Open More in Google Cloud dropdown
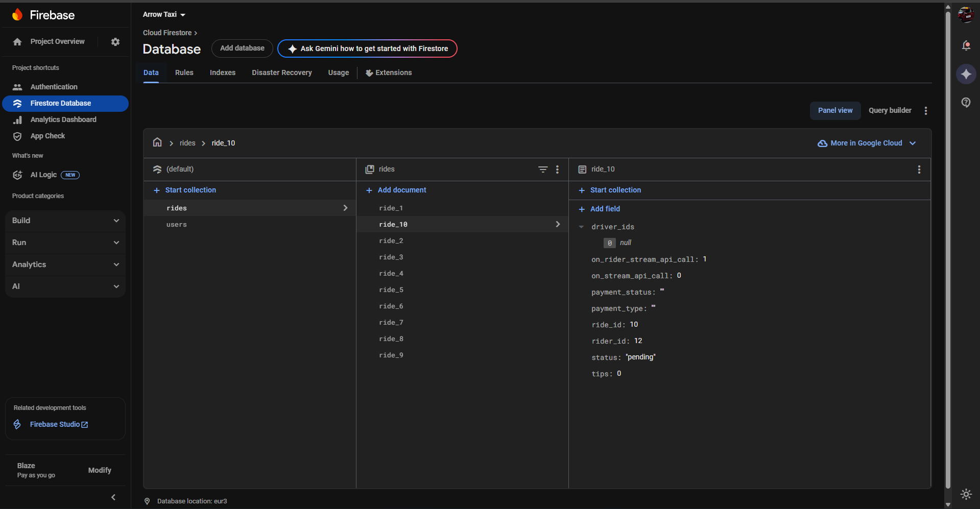The height and width of the screenshot is (509, 980). [867, 143]
